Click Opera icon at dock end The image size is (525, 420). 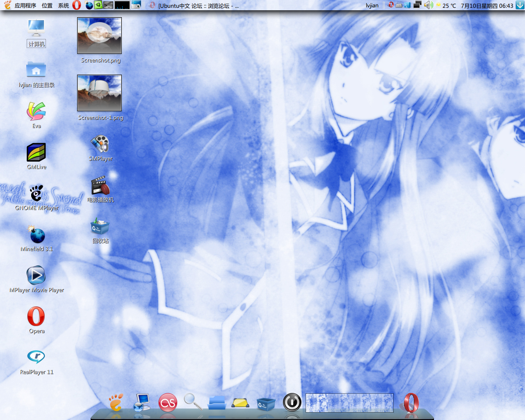[x=411, y=403]
